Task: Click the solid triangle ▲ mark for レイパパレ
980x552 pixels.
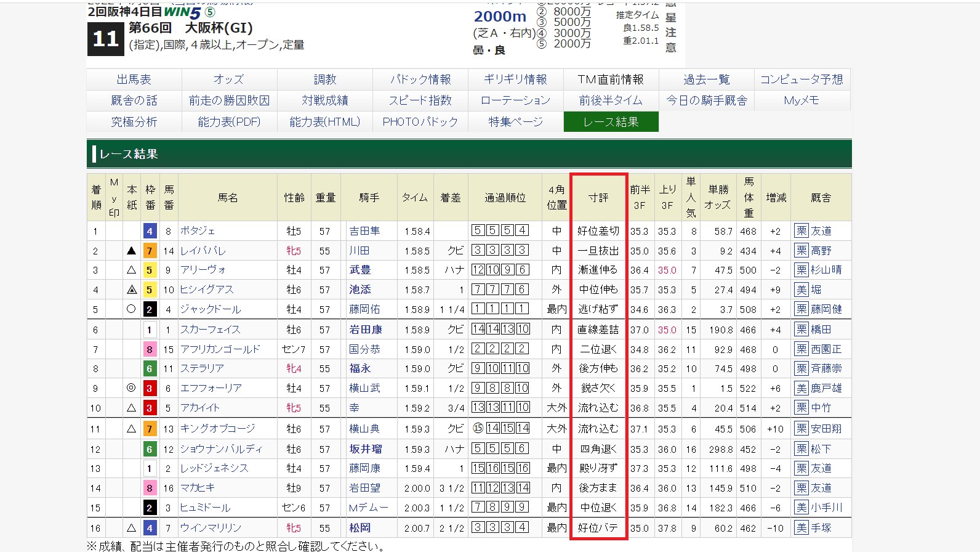Action: point(131,251)
